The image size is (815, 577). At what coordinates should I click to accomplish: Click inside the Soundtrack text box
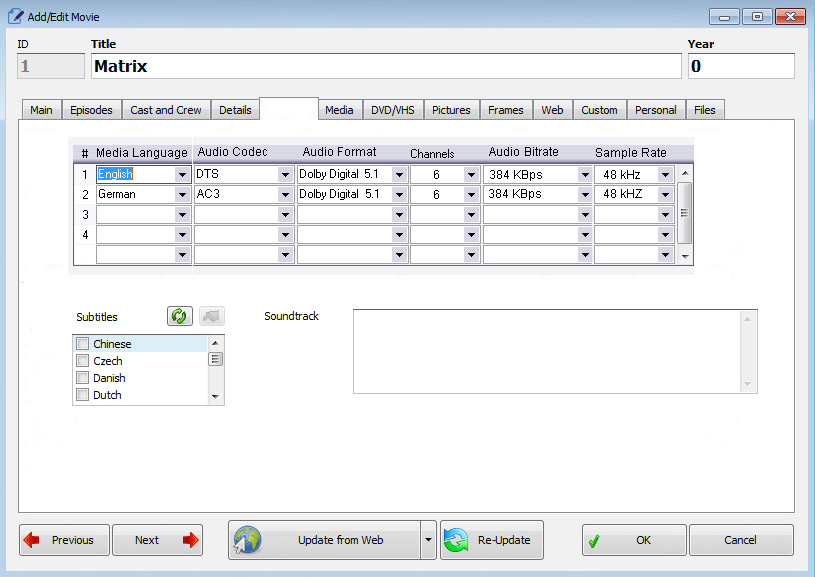[x=545, y=351]
